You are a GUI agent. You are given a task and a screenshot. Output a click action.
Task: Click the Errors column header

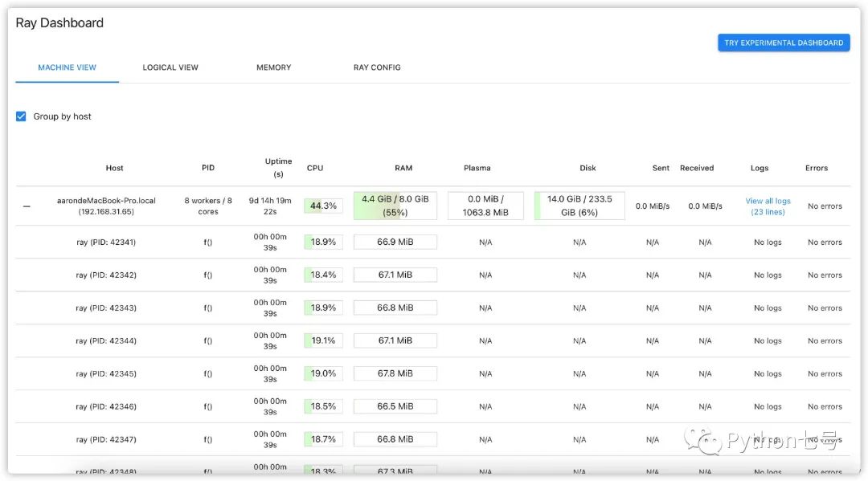tap(816, 168)
